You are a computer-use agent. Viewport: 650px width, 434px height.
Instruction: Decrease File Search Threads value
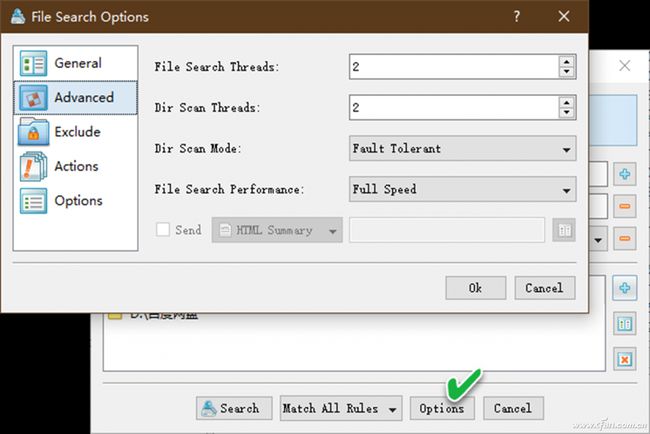pyautogui.click(x=566, y=72)
